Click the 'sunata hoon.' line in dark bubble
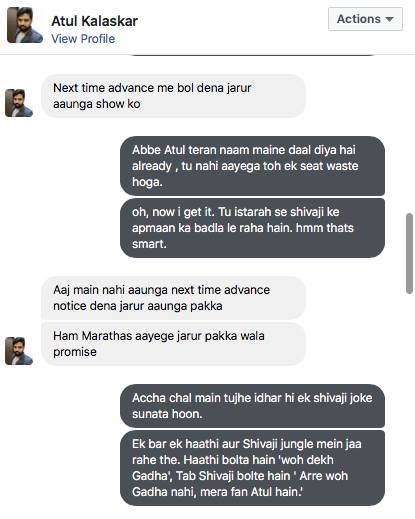Screen dimensions: 415x519 click(x=167, y=414)
